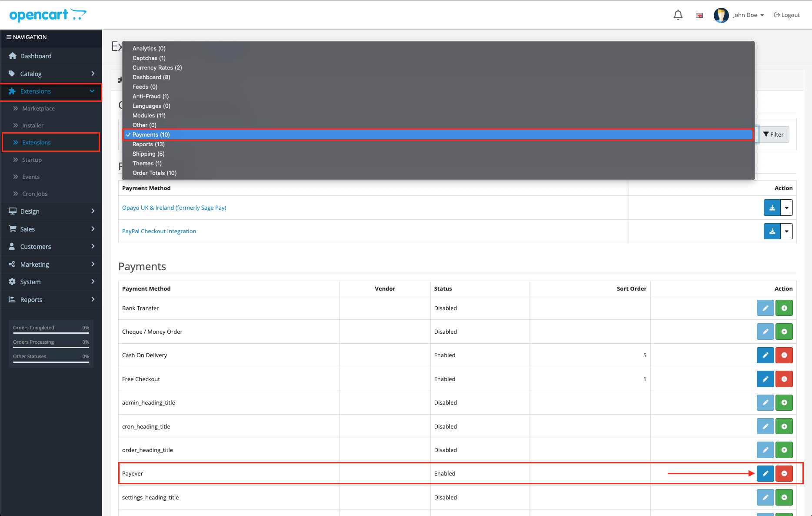Open Marketplace submenu item
812x516 pixels.
[x=51, y=108]
